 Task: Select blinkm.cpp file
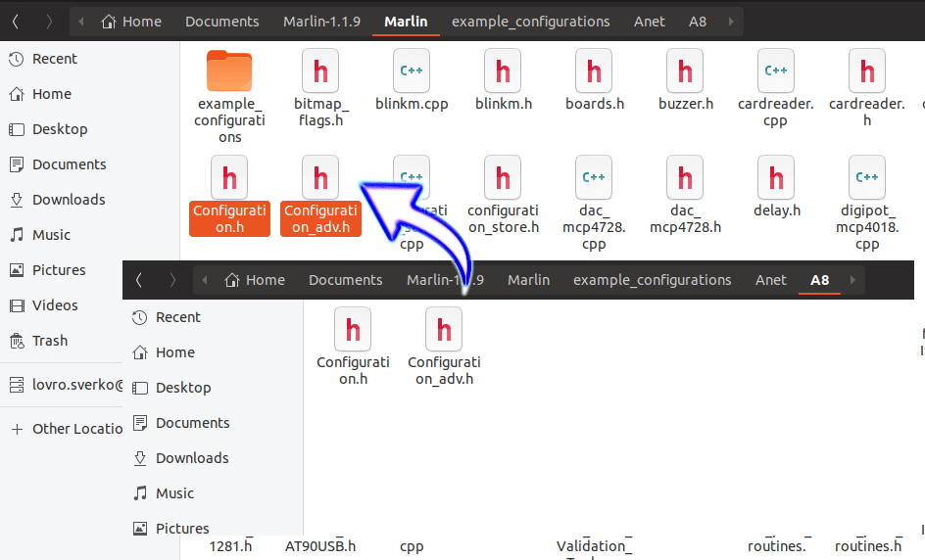tap(412, 79)
